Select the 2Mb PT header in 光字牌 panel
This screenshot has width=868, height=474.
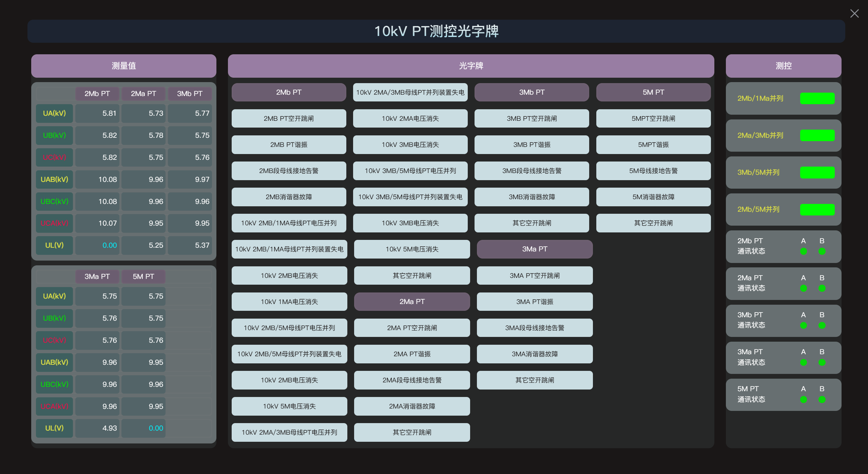288,92
